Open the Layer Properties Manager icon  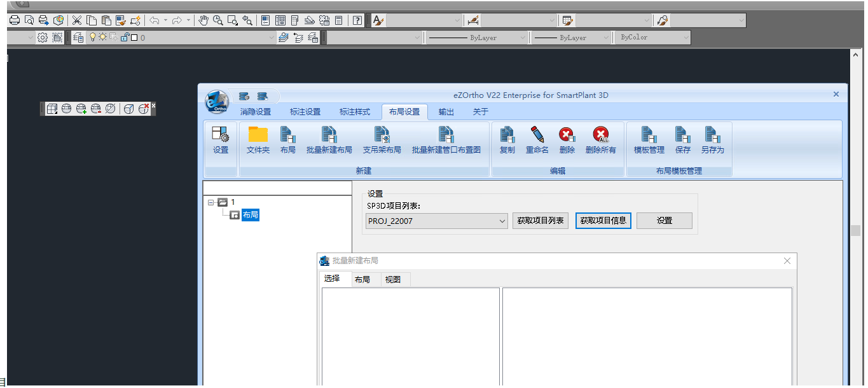click(78, 38)
